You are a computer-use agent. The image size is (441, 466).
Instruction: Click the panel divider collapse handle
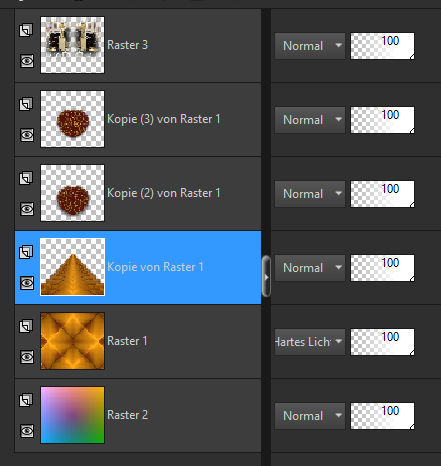coord(266,277)
